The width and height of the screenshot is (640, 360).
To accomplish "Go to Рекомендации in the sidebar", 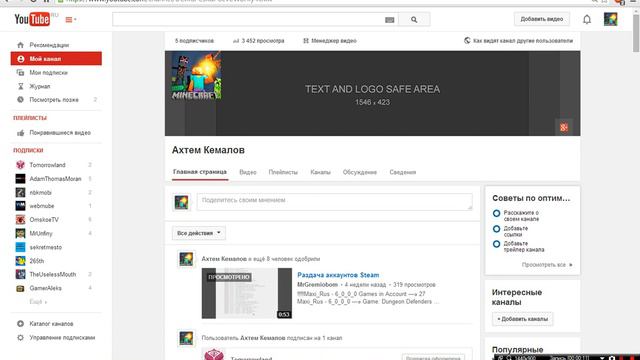I will click(x=49, y=45).
